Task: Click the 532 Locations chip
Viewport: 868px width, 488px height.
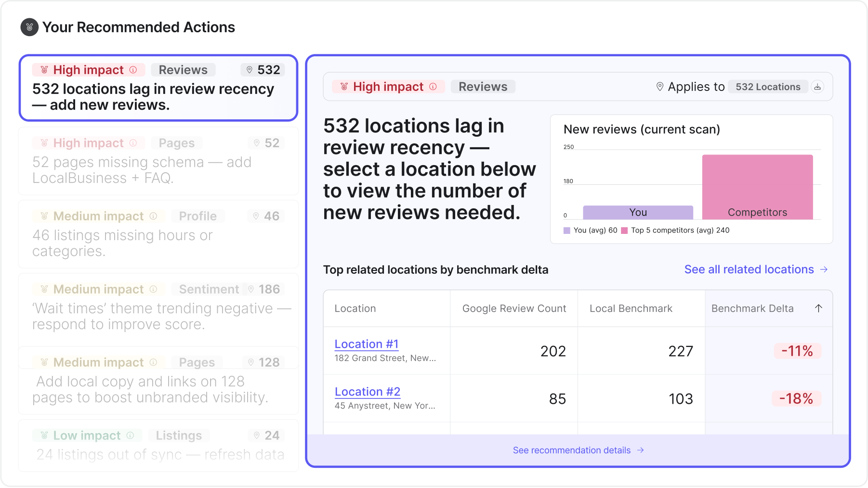Action: click(767, 87)
